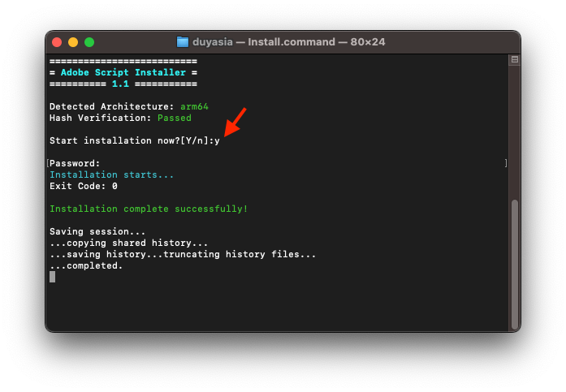Click the '...copying shared history...' line

coord(129,243)
